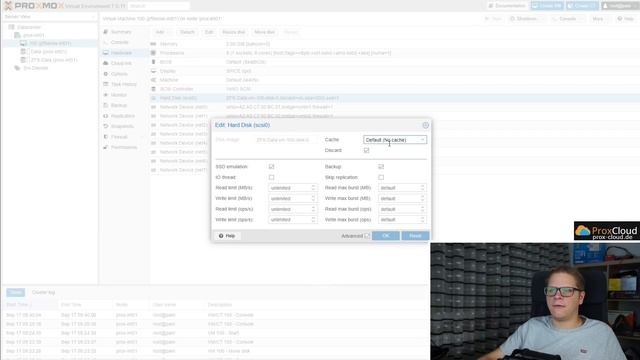This screenshot has width=640, height=360.
Task: Adjust Write limit (MB/s) spinner arrows
Action: pyautogui.click(x=313, y=198)
